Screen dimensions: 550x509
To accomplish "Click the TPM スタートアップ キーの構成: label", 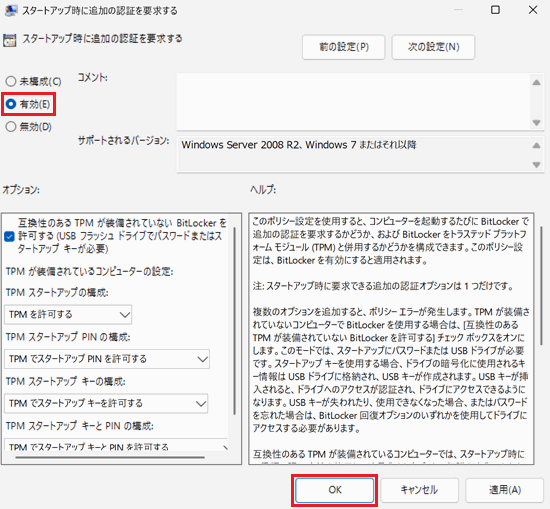I will coord(66,382).
